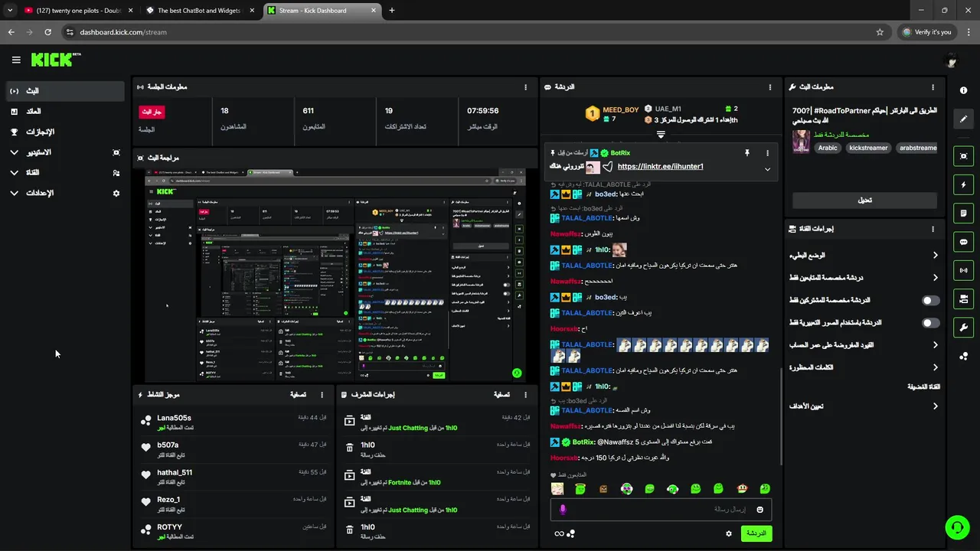Expand the الإعدادات sidebar section
The width and height of the screenshot is (980, 551).
pos(65,194)
